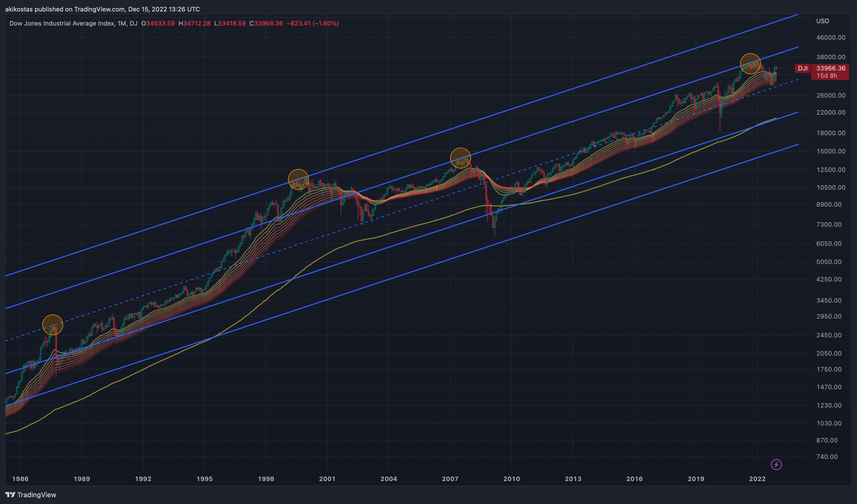This screenshot has width=857, height=504.
Task: Click the 15d 8h countdown label
Action: point(827,76)
